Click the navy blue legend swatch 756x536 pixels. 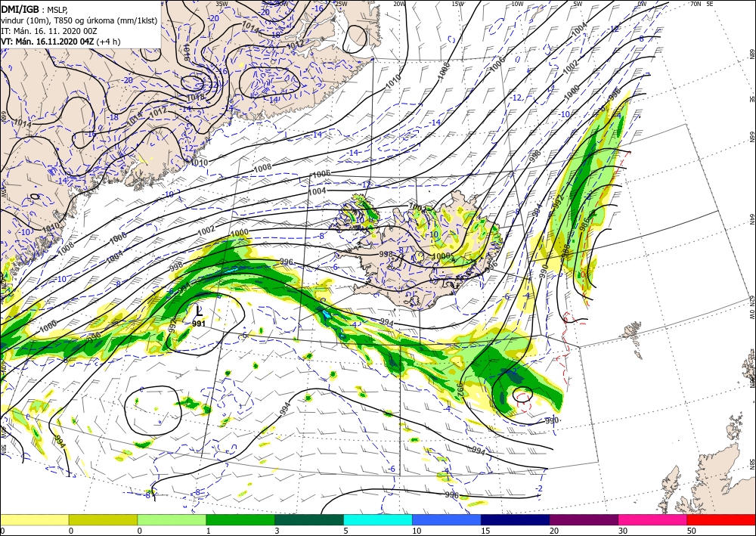click(516, 519)
